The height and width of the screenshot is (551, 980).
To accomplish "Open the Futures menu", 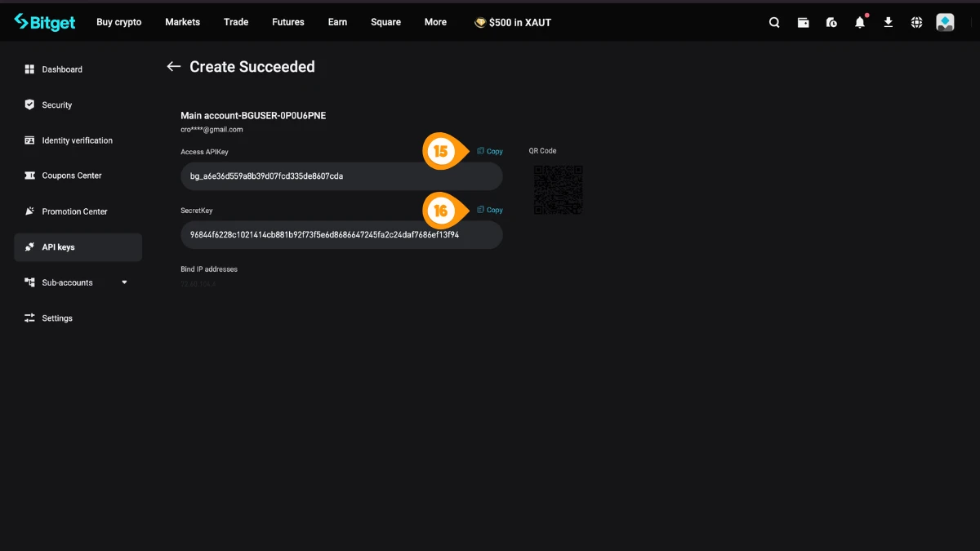I will pos(288,22).
